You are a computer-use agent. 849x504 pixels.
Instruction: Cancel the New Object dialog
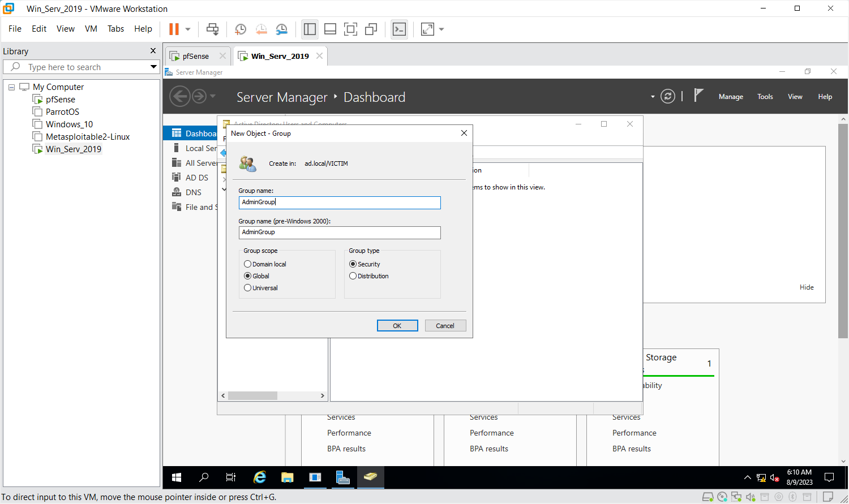pos(445,326)
